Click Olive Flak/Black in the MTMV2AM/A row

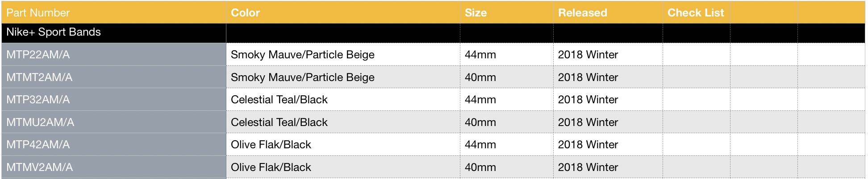point(271,167)
